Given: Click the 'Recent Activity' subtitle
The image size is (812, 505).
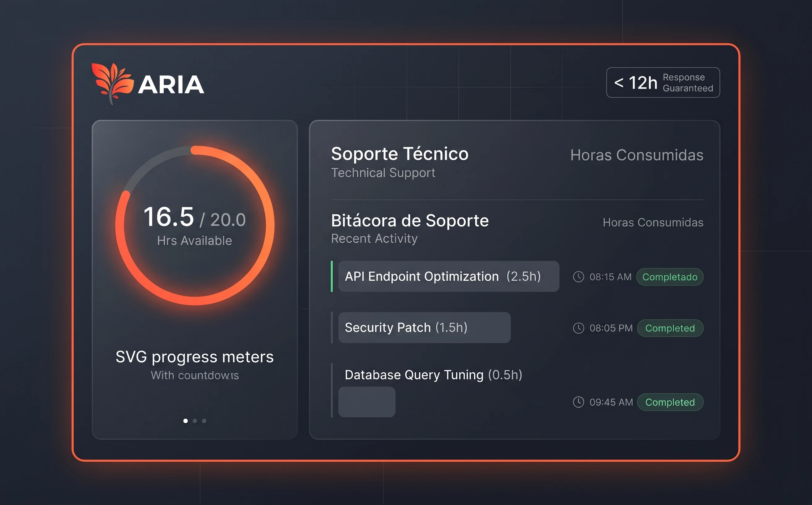Looking at the screenshot, I should pos(374,239).
